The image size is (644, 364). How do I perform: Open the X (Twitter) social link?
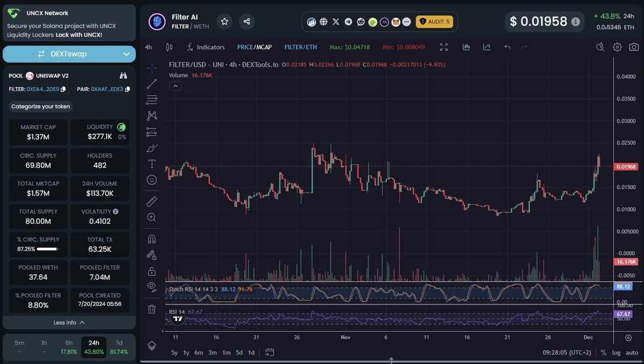point(336,22)
